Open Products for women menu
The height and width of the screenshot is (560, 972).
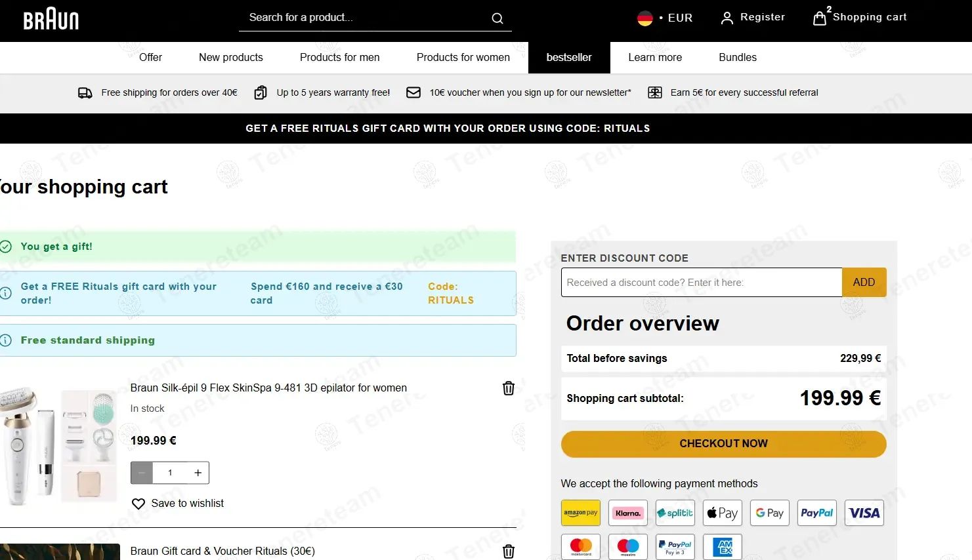pyautogui.click(x=463, y=58)
